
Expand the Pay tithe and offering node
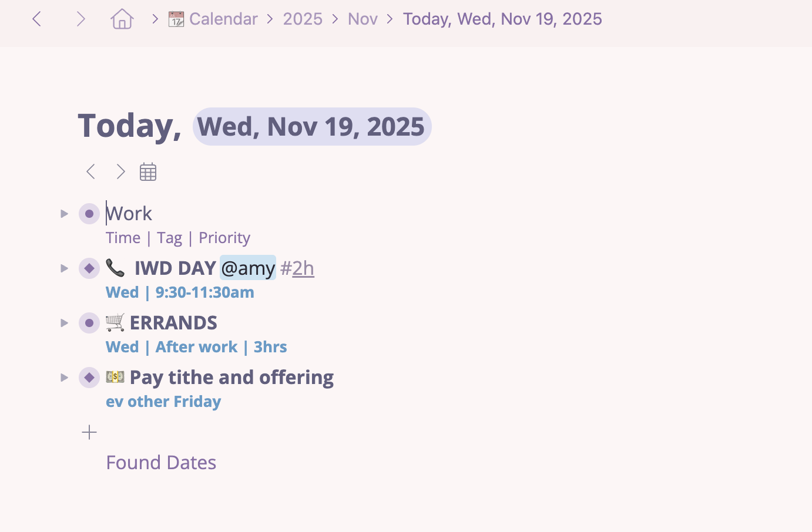(65, 378)
